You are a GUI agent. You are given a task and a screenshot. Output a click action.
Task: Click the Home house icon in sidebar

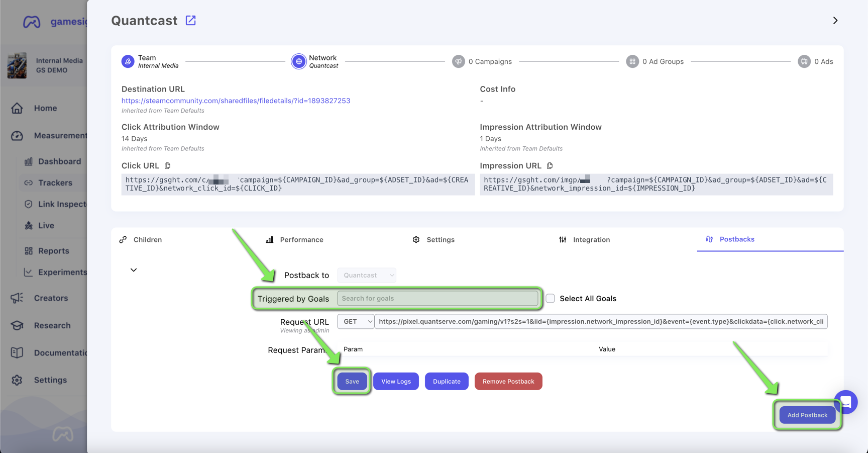[17, 108]
